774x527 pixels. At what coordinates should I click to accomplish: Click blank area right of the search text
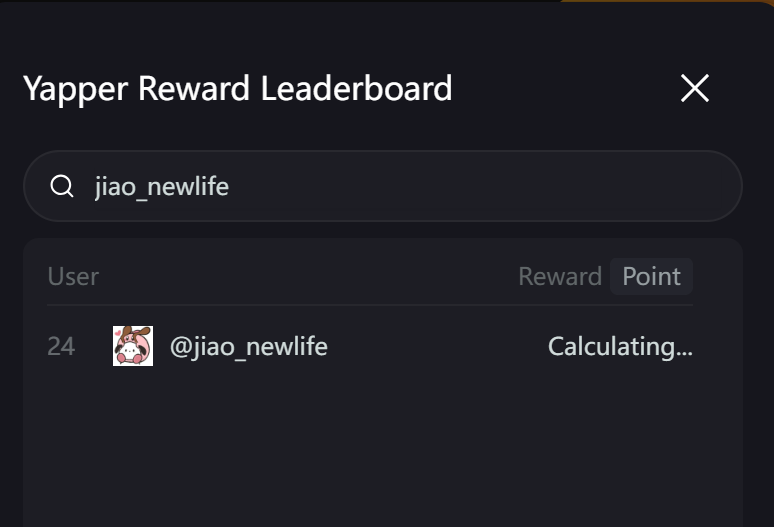[500, 186]
